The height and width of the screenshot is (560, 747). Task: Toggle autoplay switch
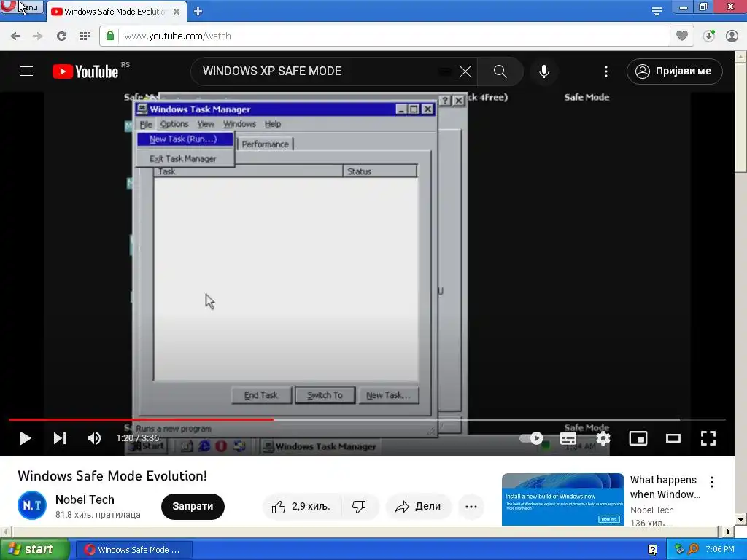(x=531, y=438)
